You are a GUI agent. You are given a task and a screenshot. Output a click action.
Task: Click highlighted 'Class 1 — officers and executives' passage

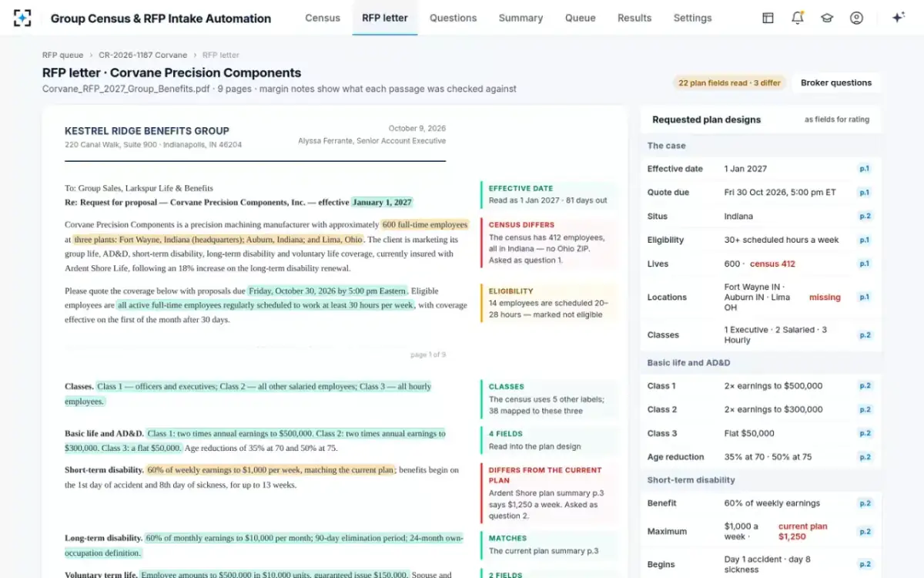[x=248, y=394]
